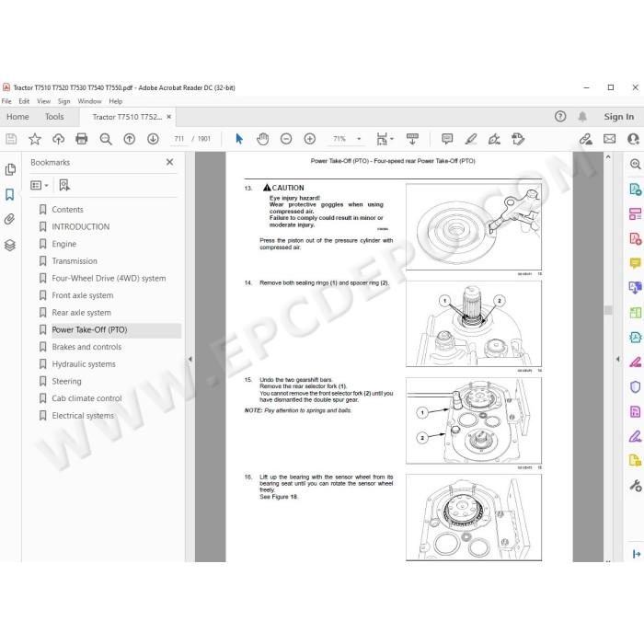Open the sign document tool

tap(494, 139)
